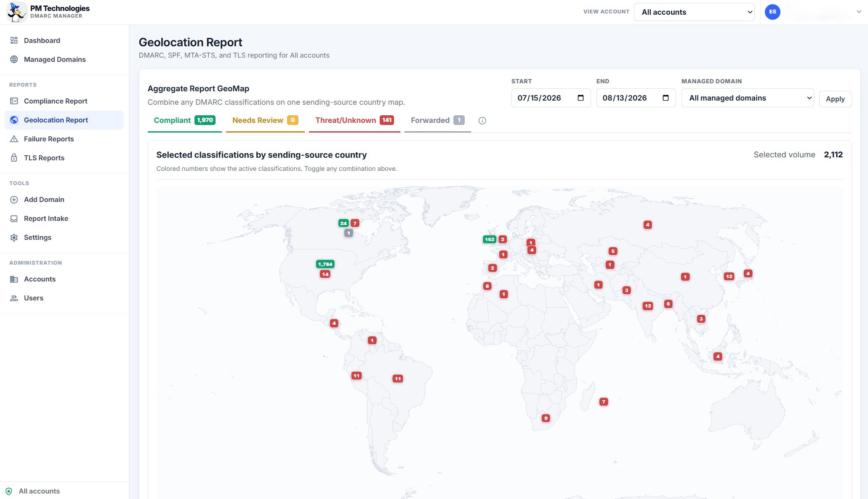868x499 pixels.
Task: Go to Managed Domains
Action: point(64,59)
